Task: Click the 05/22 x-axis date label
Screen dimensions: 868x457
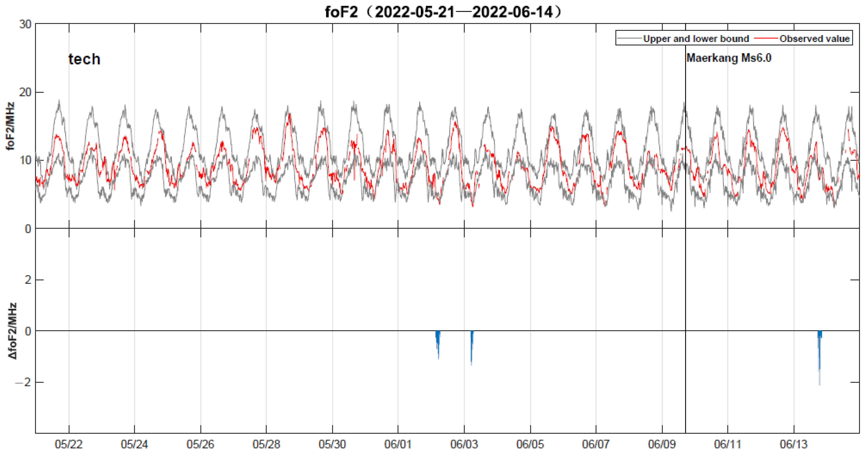Action: point(69,444)
